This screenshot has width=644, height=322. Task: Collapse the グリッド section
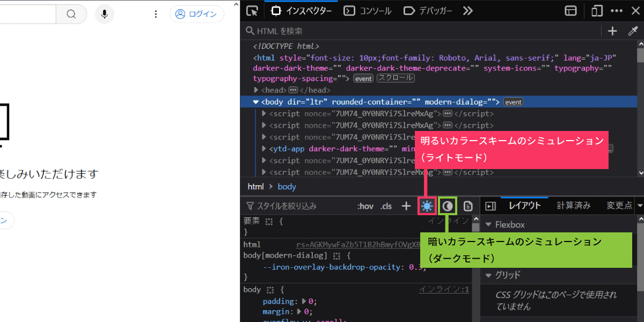click(x=488, y=275)
